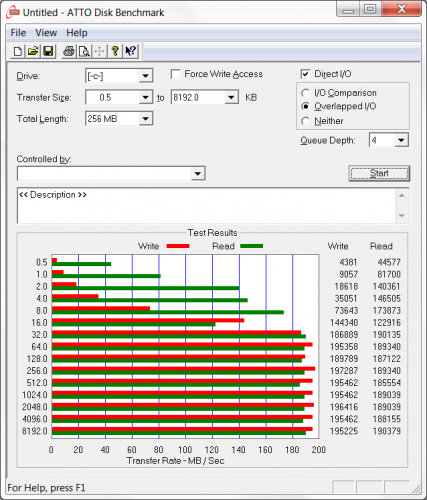Click write value 73643

pos(346,311)
